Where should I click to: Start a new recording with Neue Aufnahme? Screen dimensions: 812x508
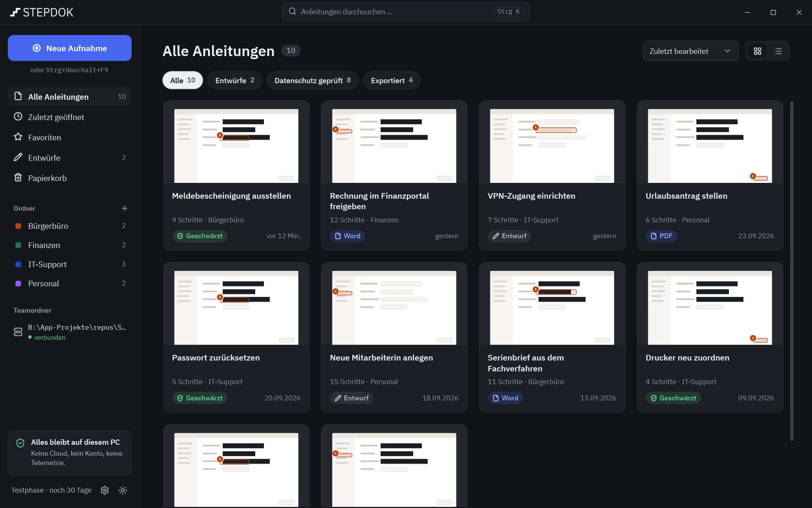tap(70, 48)
